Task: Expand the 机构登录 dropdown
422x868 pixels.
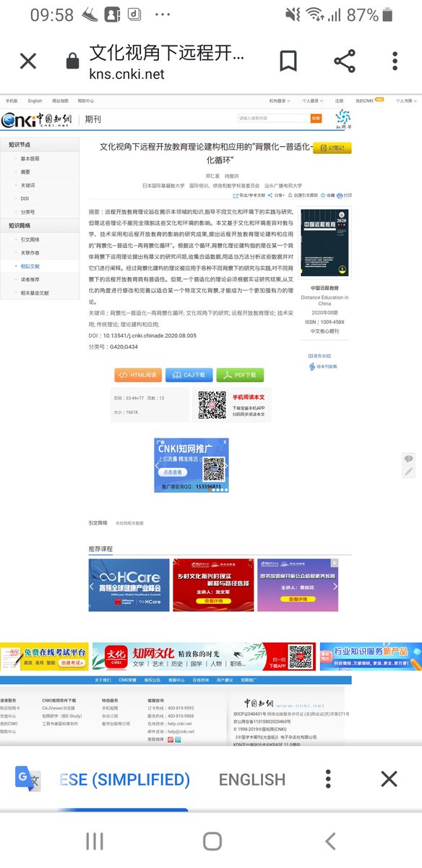Action: [x=280, y=101]
